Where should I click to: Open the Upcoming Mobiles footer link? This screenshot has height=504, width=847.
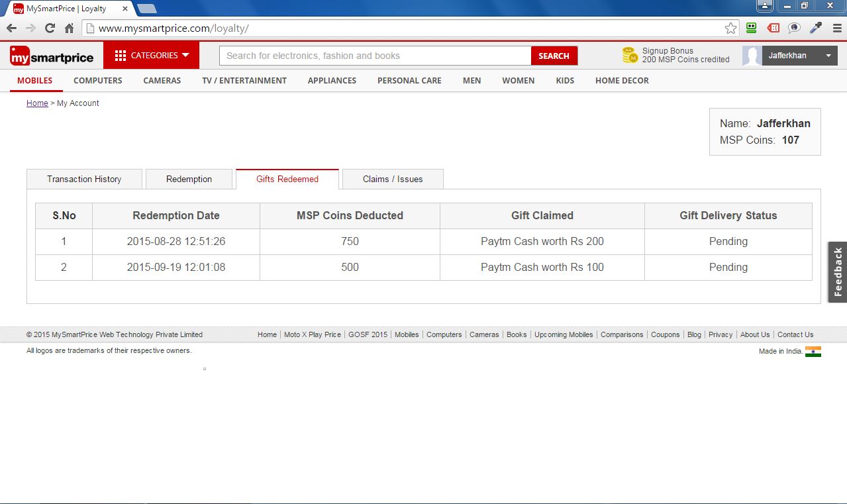click(x=564, y=334)
